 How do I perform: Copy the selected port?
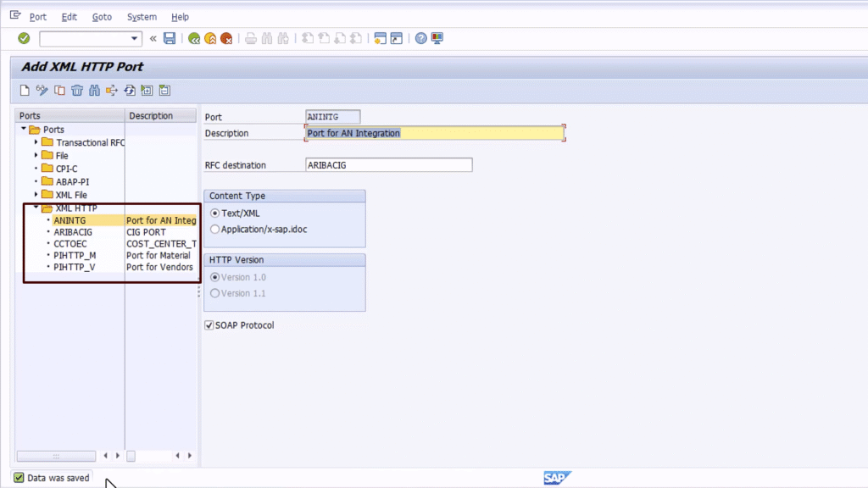tap(59, 91)
